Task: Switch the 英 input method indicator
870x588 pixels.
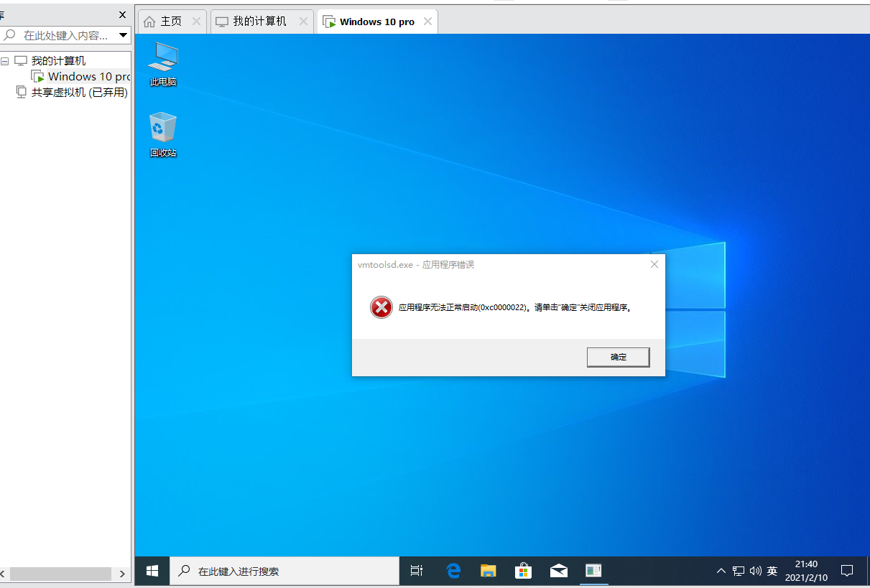Action: (x=772, y=571)
